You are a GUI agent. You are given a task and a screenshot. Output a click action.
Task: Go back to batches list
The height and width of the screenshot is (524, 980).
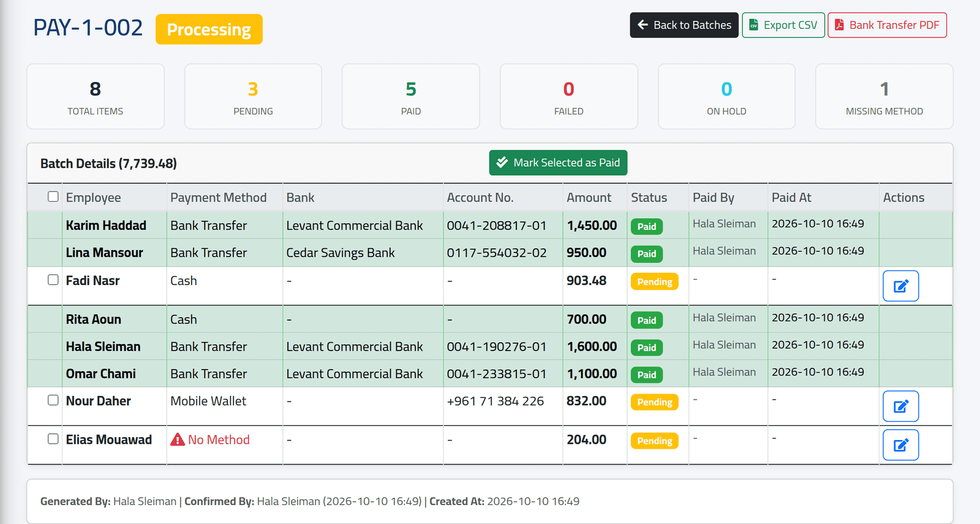point(684,25)
